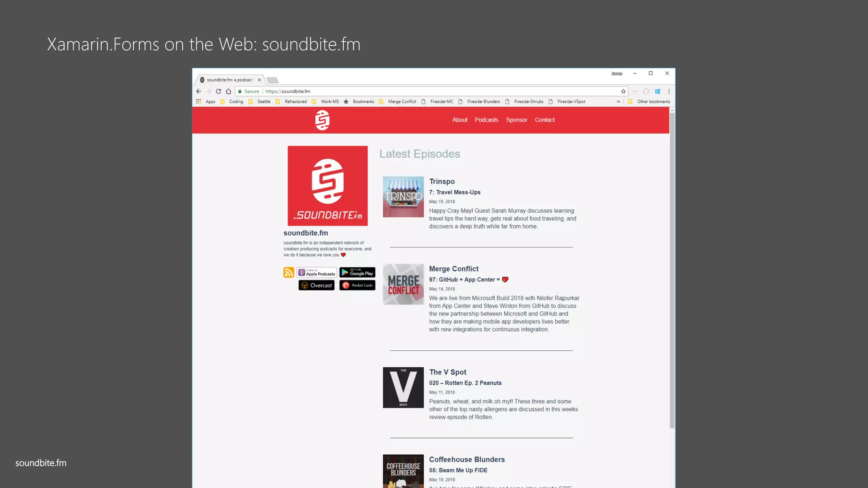This screenshot has height=488, width=868.
Task: Open Trinspo podcast cover thumbnail
Action: point(403,197)
